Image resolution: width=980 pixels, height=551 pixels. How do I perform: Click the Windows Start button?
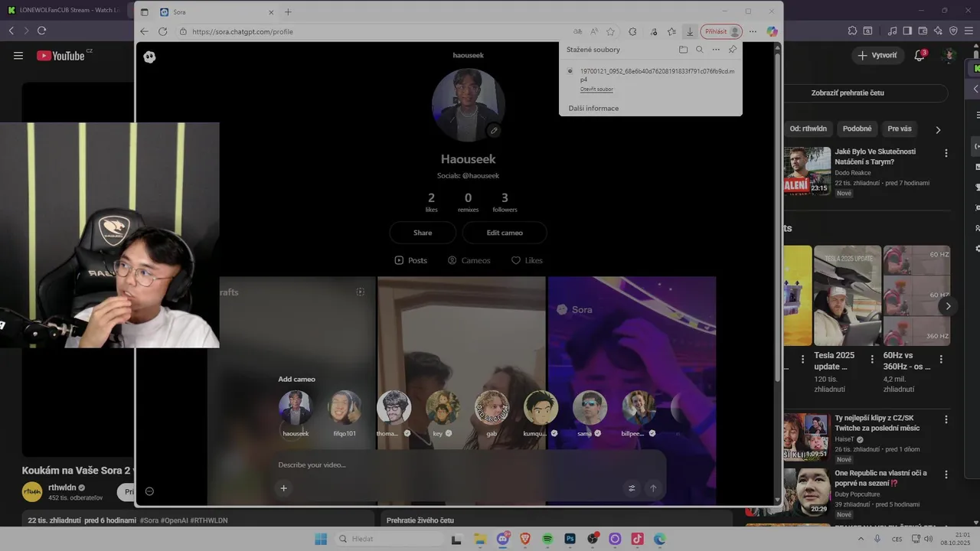coord(321,539)
